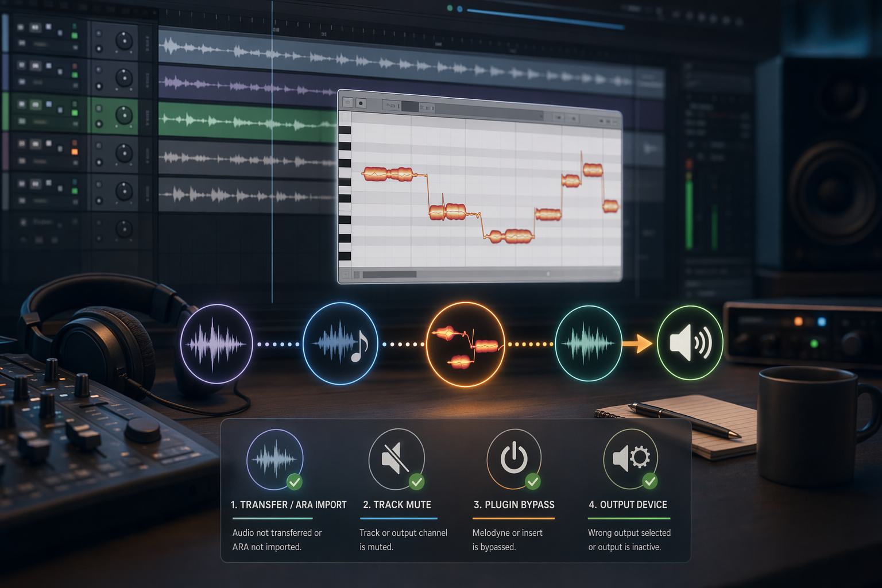Click the crossed-out speaker Track Mute icon

pyautogui.click(x=396, y=459)
